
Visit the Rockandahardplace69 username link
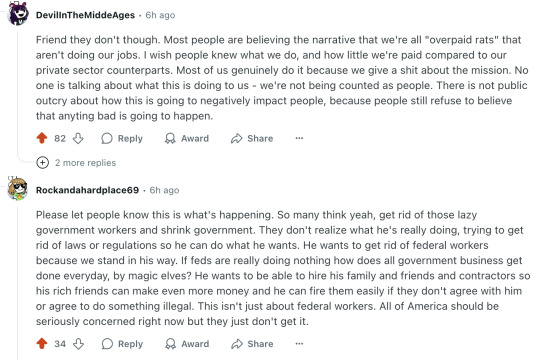87,190
